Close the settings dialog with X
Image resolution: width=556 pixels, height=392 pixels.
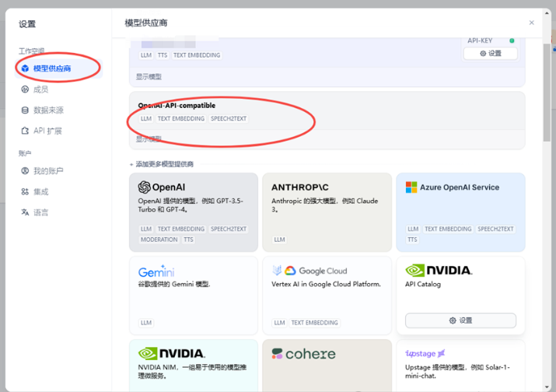[x=532, y=23]
